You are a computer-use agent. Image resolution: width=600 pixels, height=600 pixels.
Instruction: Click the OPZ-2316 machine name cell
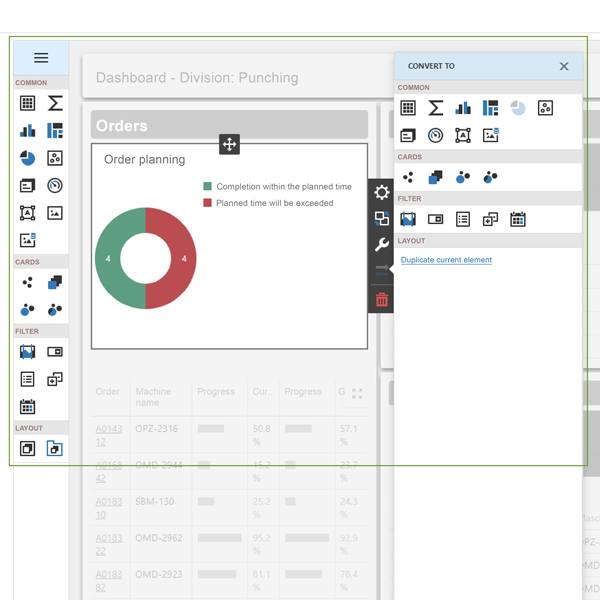tap(157, 429)
